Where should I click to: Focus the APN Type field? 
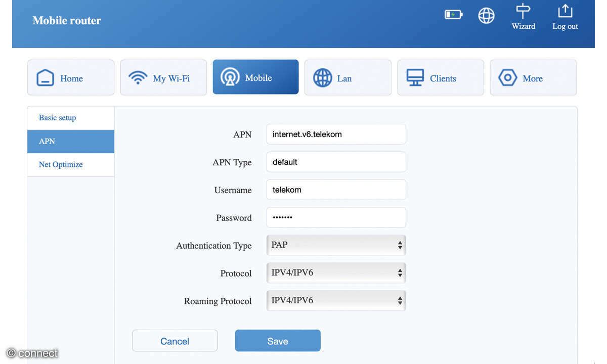coord(336,162)
